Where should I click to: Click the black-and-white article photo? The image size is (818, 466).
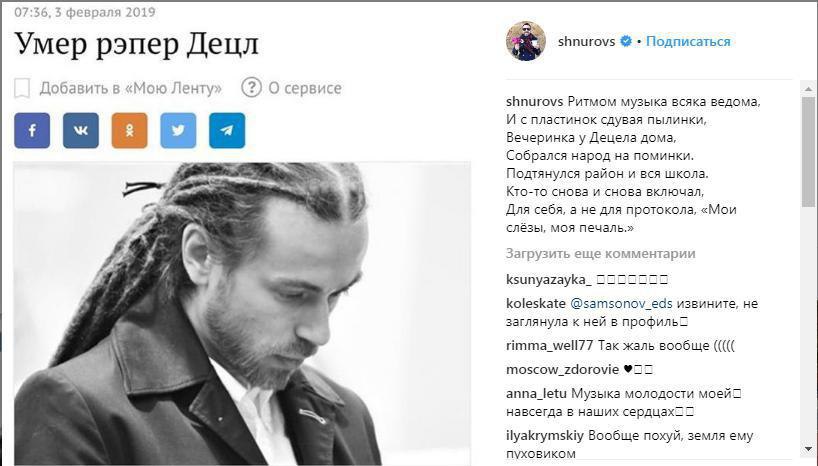(242, 314)
